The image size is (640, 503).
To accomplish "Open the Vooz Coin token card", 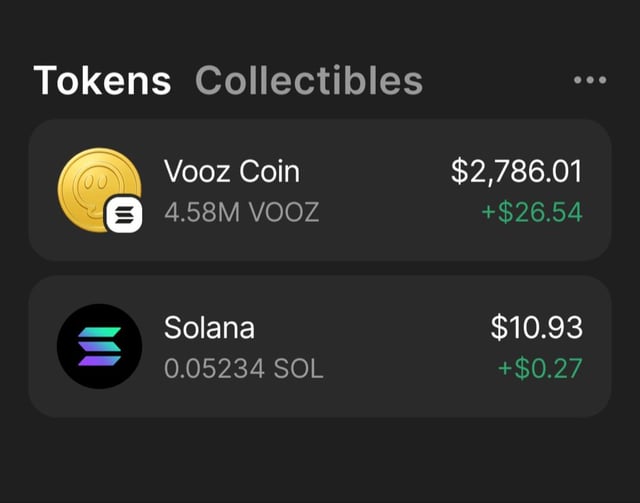I will 380,190.
